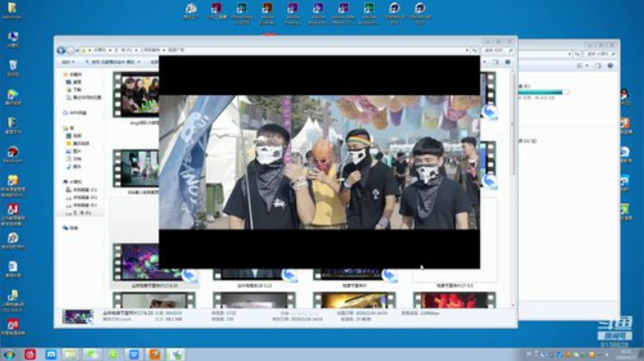The image size is (644, 361).
Task: Open the orange application taskbar icon
Action: pos(155,355)
